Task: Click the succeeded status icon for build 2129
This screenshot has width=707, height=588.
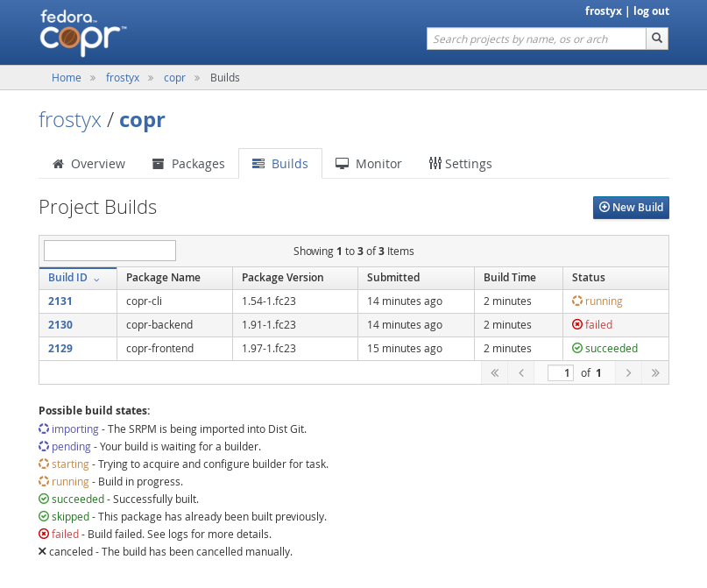Action: click(x=577, y=348)
